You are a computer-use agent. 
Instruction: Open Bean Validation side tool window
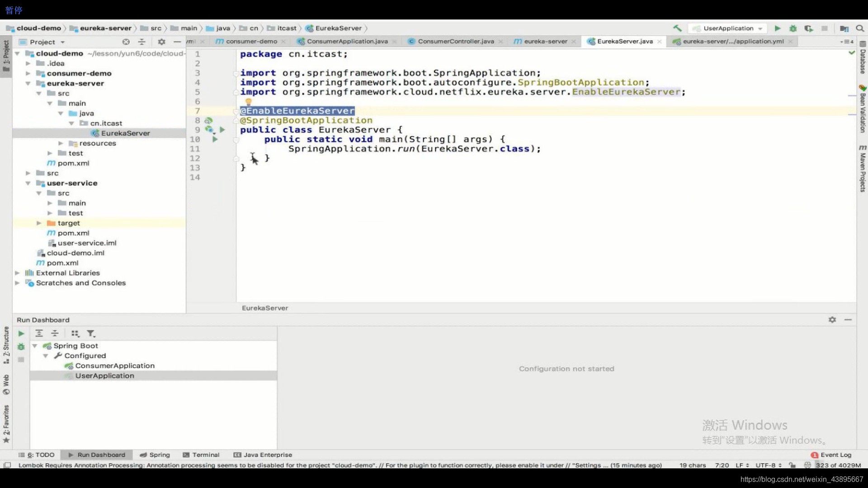coord(863,108)
